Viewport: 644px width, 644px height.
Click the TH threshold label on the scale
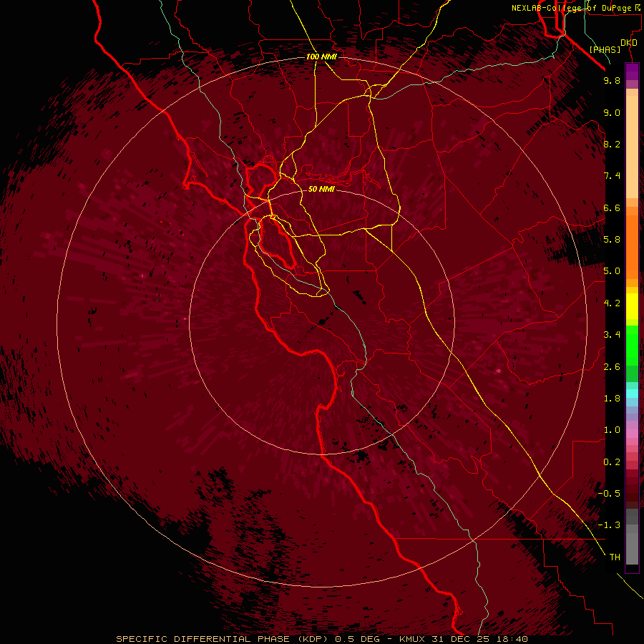click(x=615, y=557)
